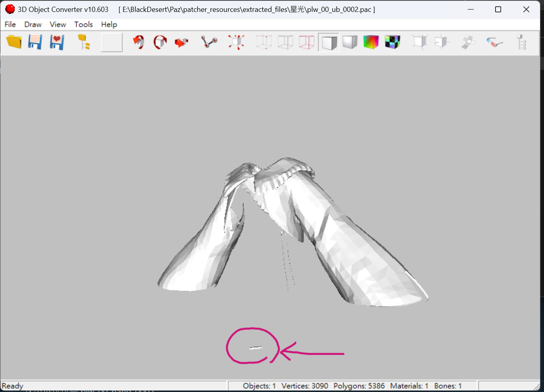Image resolution: width=544 pixels, height=392 pixels.
Task: Click the unfolded cube UV icon
Action: pos(468,42)
